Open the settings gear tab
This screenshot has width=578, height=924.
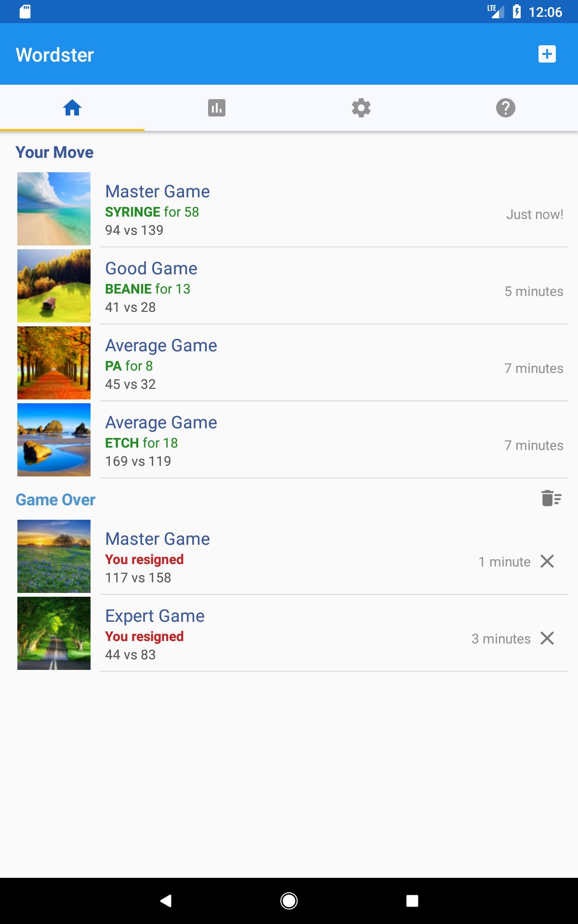click(x=361, y=108)
